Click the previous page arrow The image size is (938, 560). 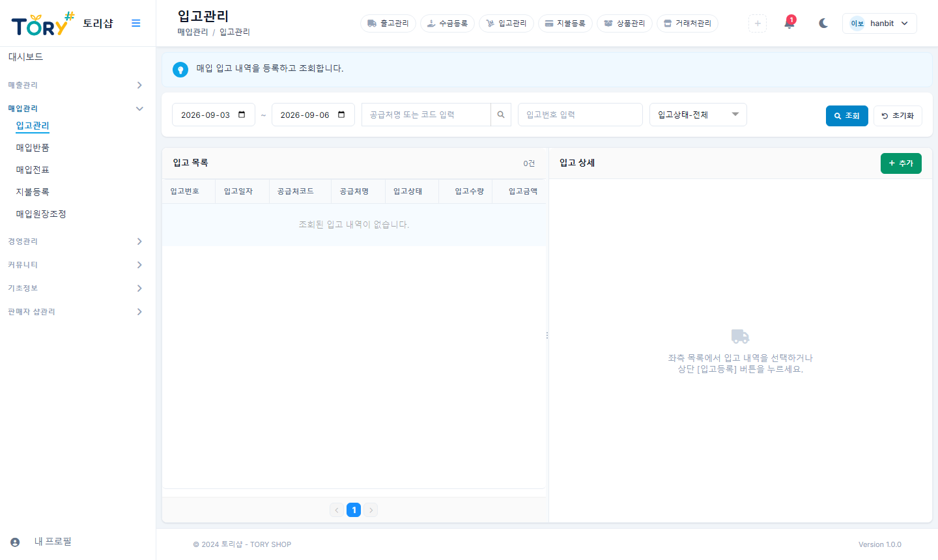tap(337, 510)
